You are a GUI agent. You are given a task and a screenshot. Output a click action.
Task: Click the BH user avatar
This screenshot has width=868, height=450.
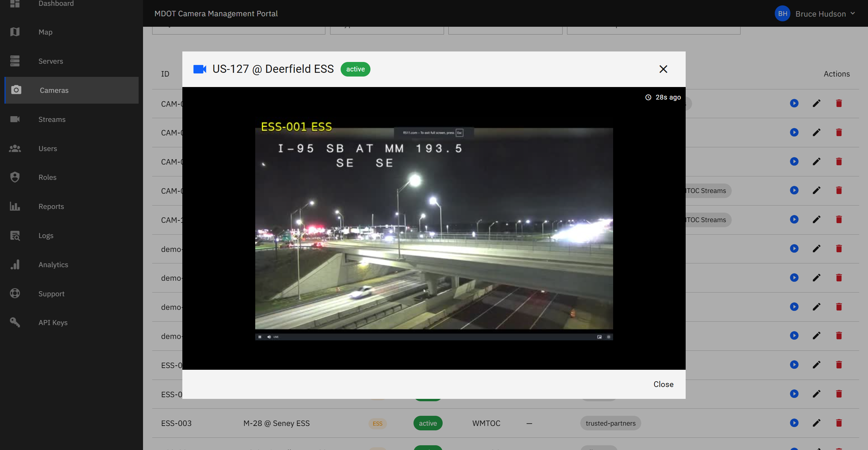(783, 14)
